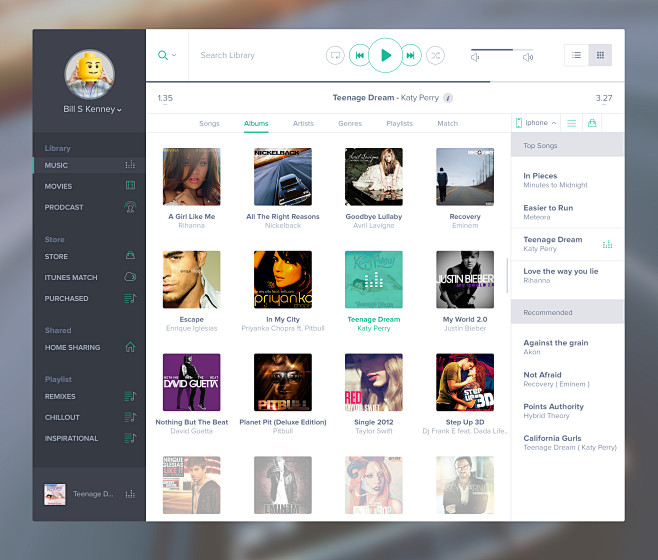
Task: Click the album grid scrollbar handle
Action: pyautogui.click(x=507, y=275)
